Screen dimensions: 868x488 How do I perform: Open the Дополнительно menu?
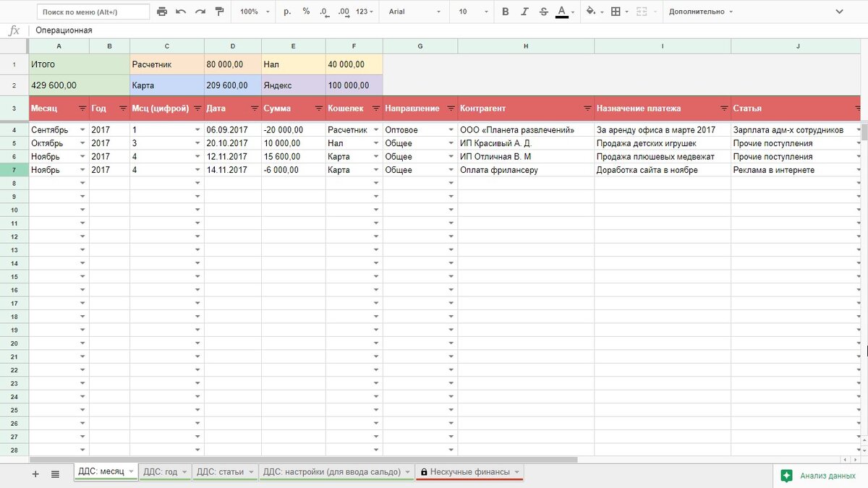[x=700, y=12]
